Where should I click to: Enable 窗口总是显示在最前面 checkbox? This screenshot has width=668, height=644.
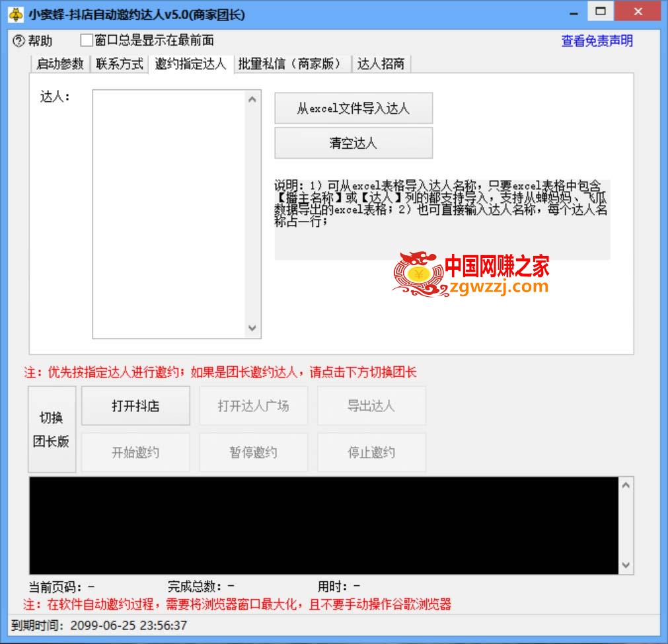[x=87, y=40]
